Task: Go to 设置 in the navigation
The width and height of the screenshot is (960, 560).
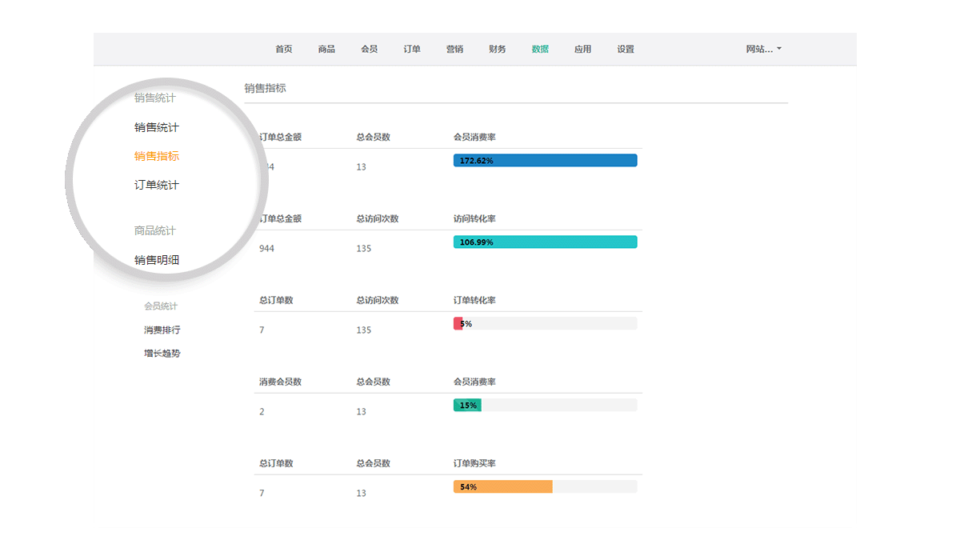Action: pyautogui.click(x=626, y=50)
